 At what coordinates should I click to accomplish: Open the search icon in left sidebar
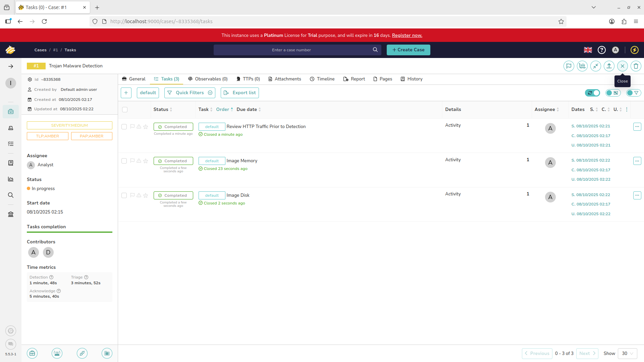11,195
